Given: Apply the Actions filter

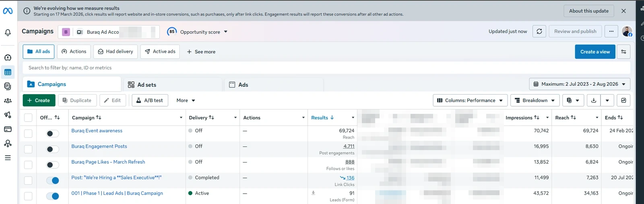Looking at the screenshot, I should [x=74, y=52].
